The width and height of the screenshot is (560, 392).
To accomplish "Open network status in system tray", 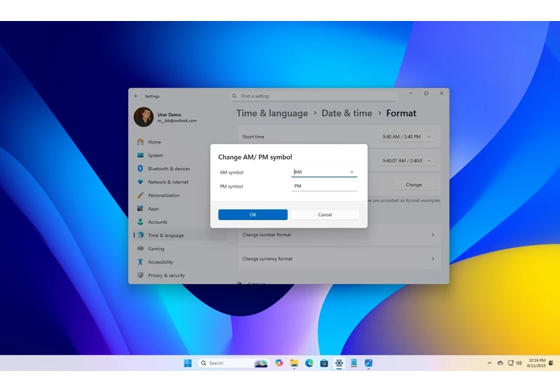I will 511,363.
